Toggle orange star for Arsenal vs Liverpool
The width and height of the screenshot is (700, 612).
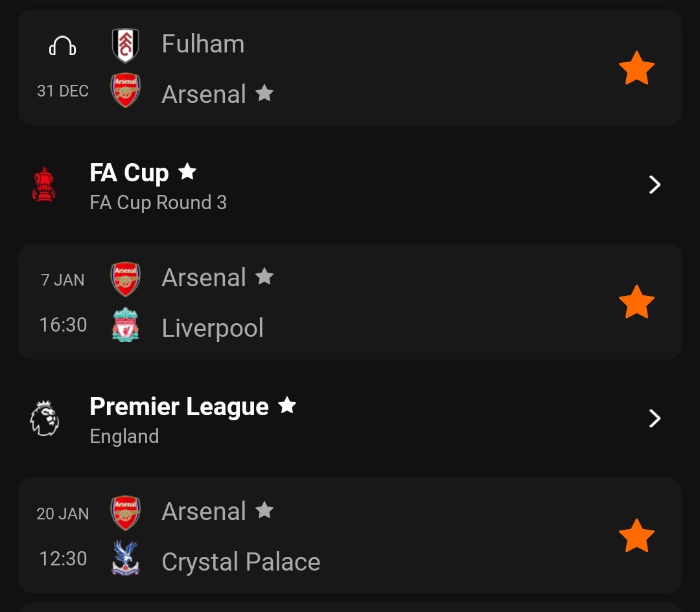coord(636,302)
